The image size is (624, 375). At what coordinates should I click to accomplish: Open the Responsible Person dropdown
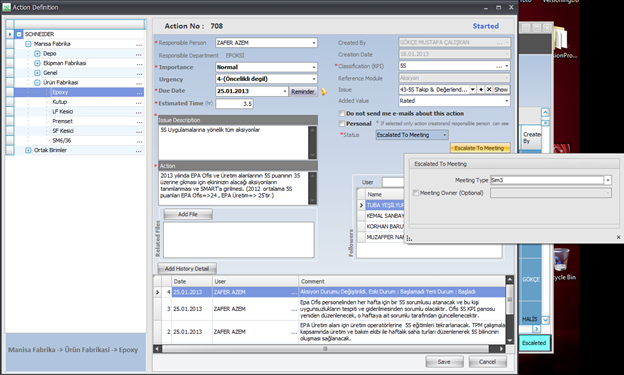(x=314, y=43)
